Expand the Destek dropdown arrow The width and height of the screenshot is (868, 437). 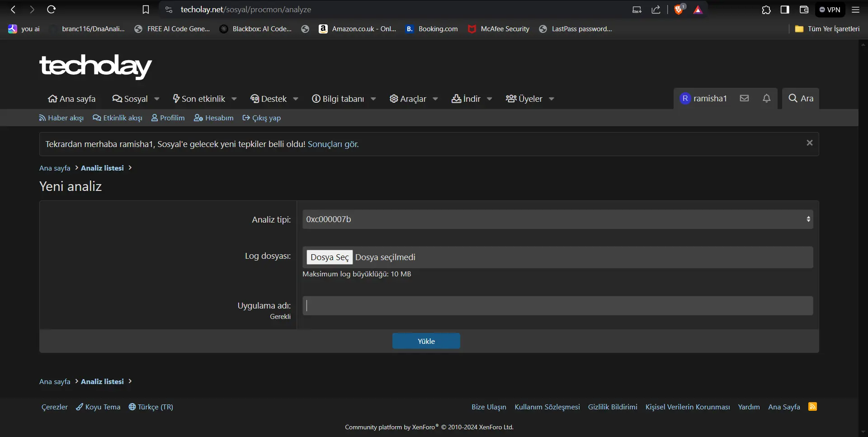[296, 99]
